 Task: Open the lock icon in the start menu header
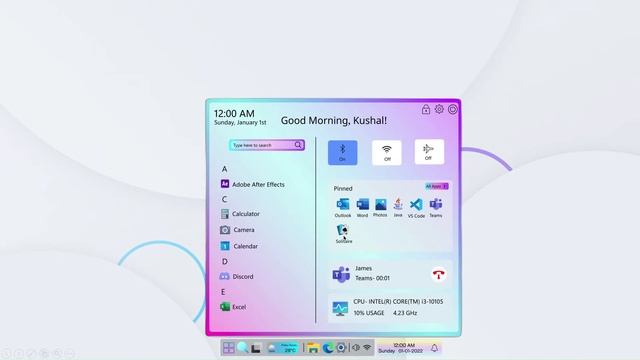coord(426,109)
